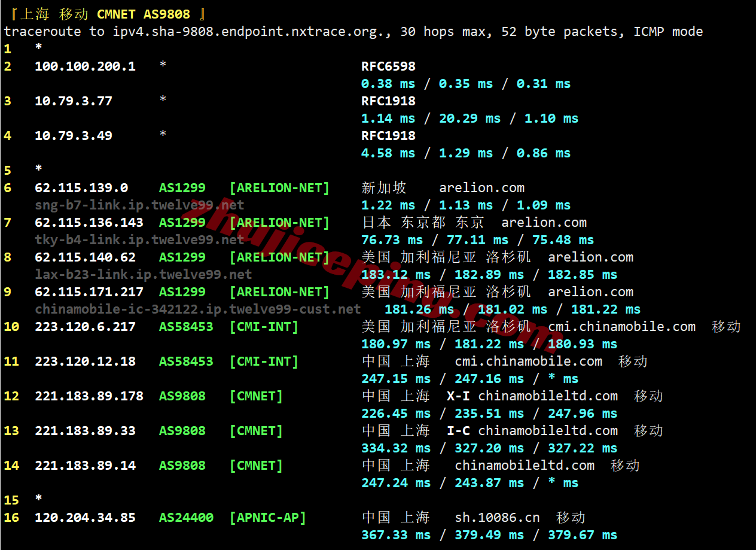756x550 pixels.
Task: Click the lax-b23-link.ip.twelve99.net hostname
Action: pos(143,275)
